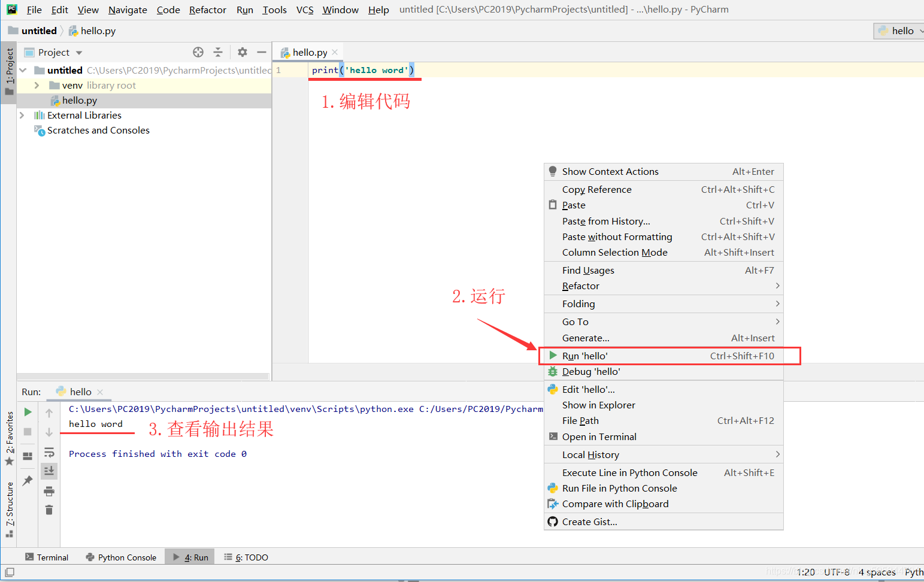Click the Up the Stack Trace arrow
Screen dimensions: 924x582
tap(49, 413)
